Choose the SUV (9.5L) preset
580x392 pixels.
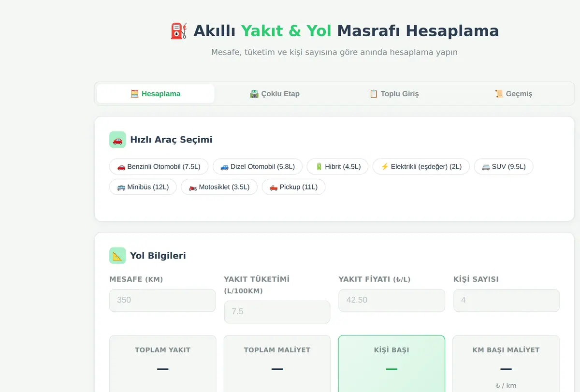pyautogui.click(x=504, y=167)
